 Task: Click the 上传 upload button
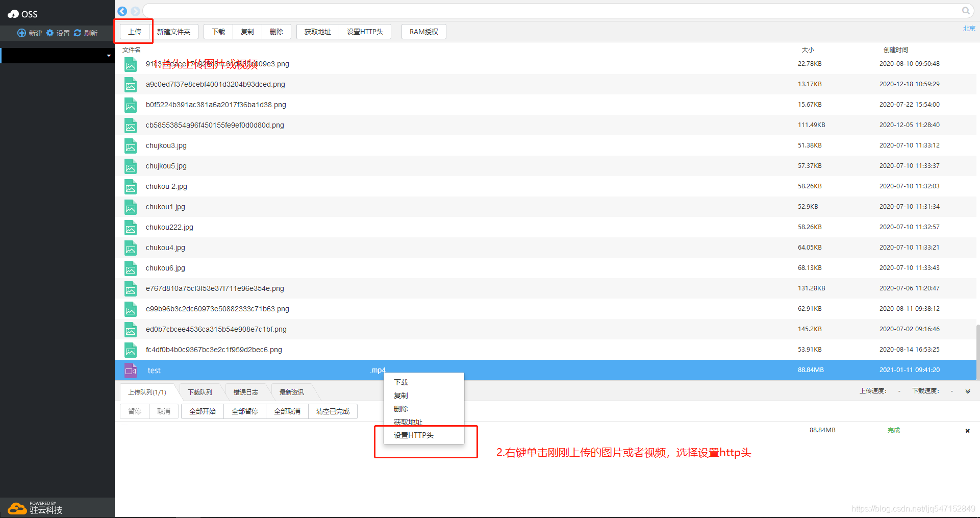pos(135,32)
